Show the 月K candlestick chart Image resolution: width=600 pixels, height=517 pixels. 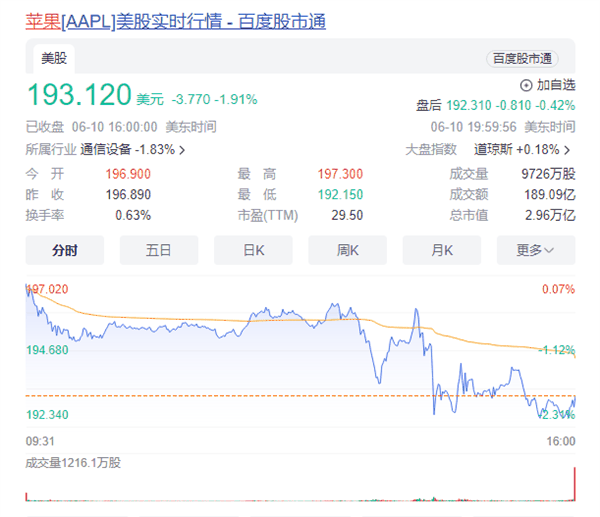pyautogui.click(x=441, y=250)
